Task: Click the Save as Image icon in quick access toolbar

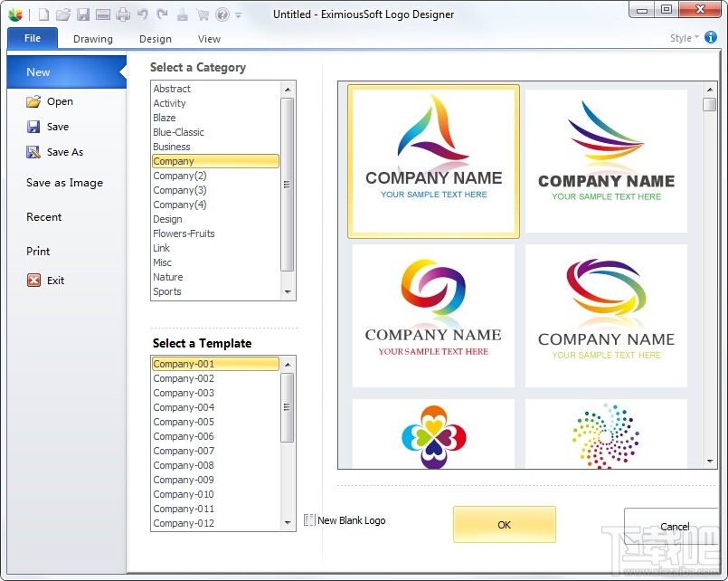Action: [102, 14]
